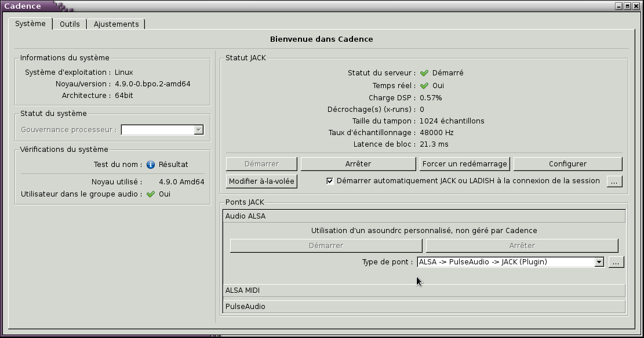Click the green check icon beside Démarré
The height and width of the screenshot is (338, 644).
(x=424, y=73)
